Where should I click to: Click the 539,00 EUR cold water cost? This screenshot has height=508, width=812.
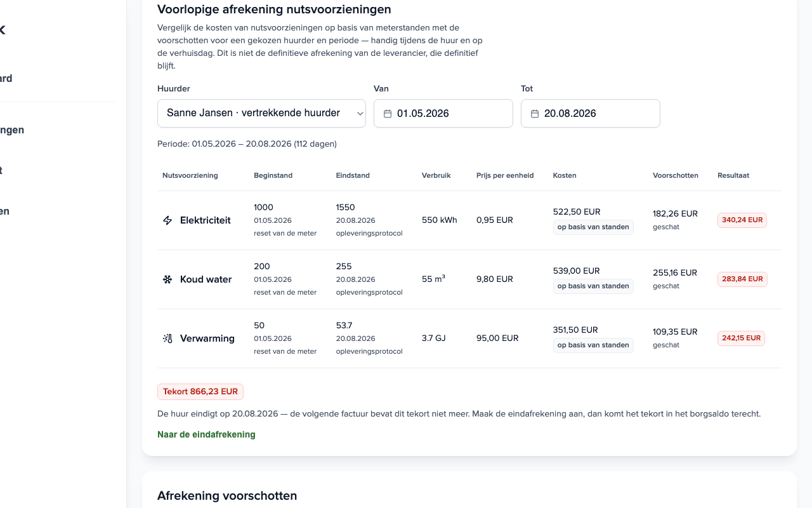pos(577,271)
